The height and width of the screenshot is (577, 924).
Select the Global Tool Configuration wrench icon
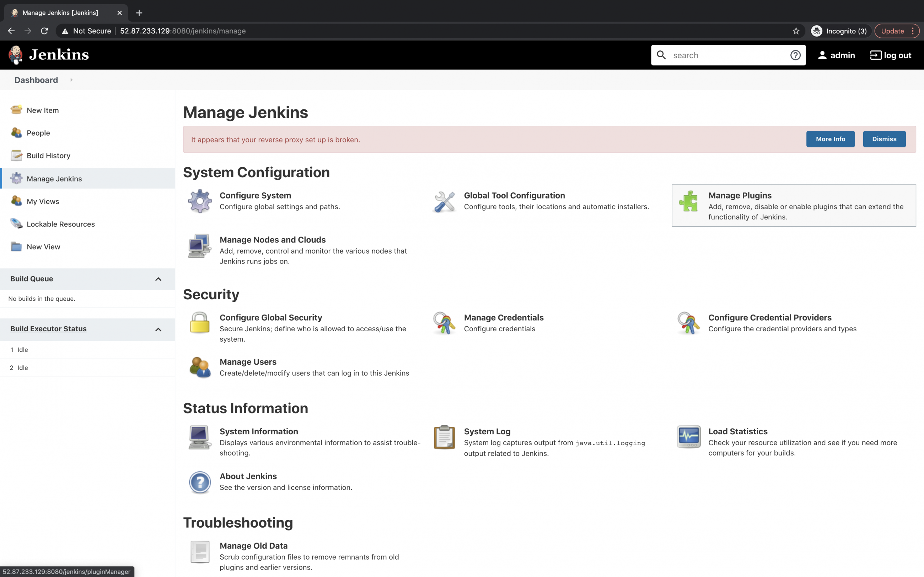[444, 201]
